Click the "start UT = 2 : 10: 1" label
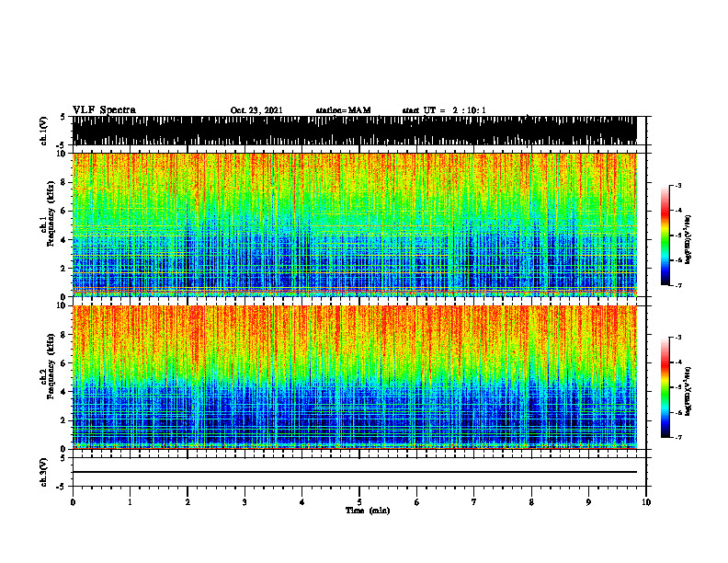Screen dimensions: 728x563 click(x=444, y=110)
